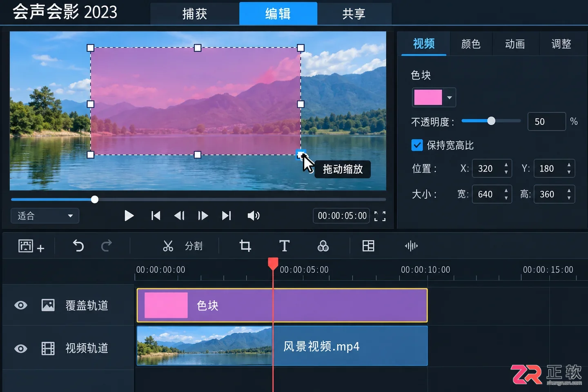The width and height of the screenshot is (588, 392).
Task: Enter fullscreen preview mode
Action: point(380,216)
